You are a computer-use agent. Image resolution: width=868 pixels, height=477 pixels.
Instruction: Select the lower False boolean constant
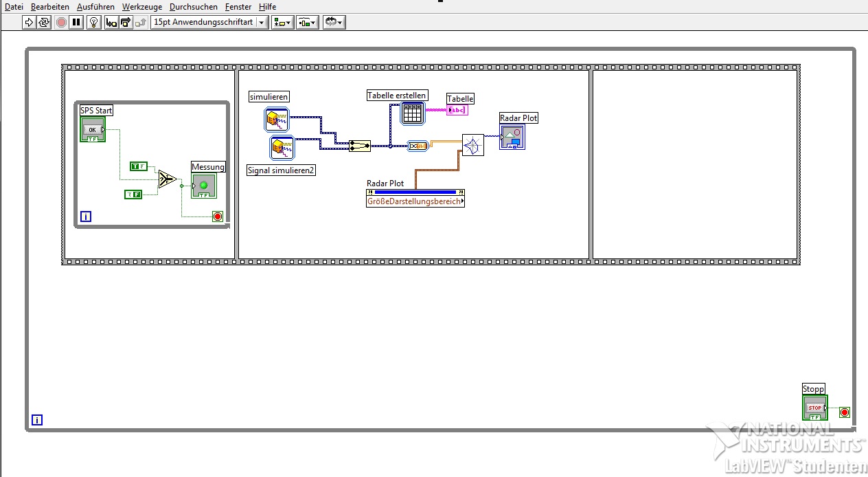[x=133, y=195]
